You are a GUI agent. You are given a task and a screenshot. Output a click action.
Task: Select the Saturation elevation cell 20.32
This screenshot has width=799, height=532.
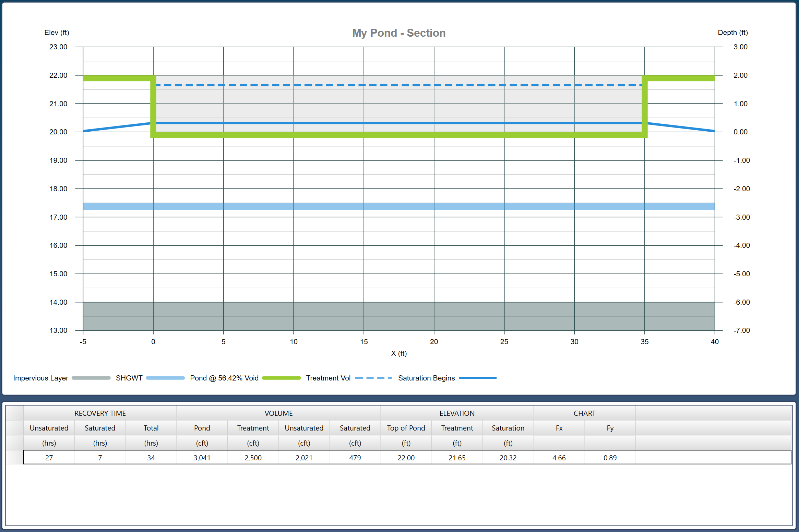point(508,458)
